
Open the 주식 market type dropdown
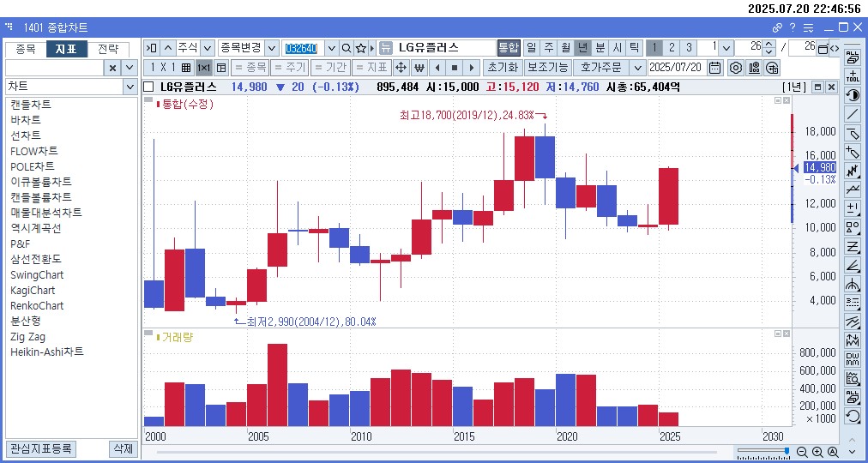pyautogui.click(x=208, y=48)
